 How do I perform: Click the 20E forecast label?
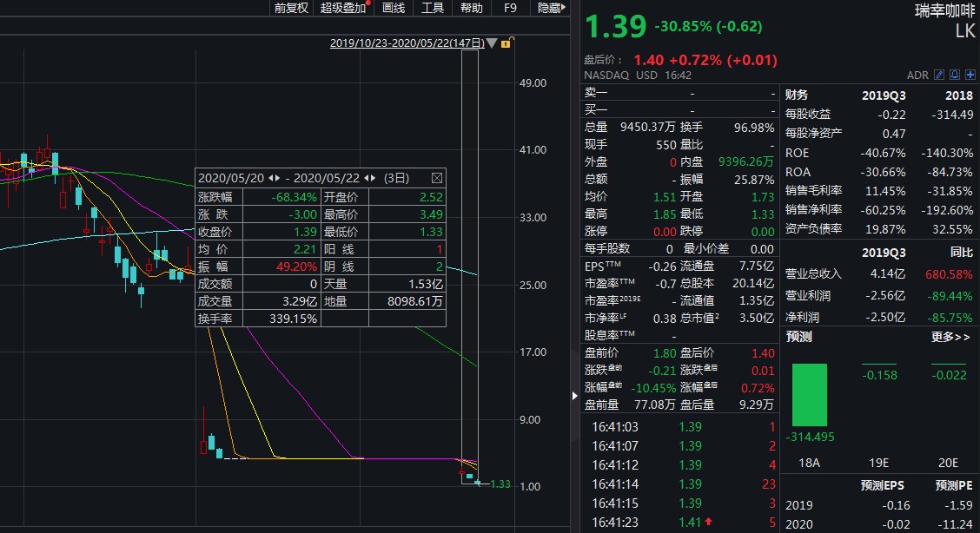click(x=948, y=463)
